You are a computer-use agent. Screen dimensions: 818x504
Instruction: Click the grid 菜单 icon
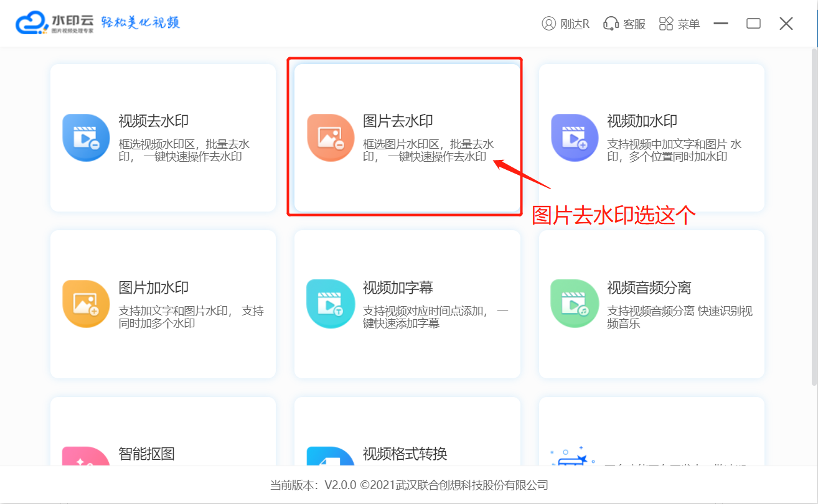[666, 24]
